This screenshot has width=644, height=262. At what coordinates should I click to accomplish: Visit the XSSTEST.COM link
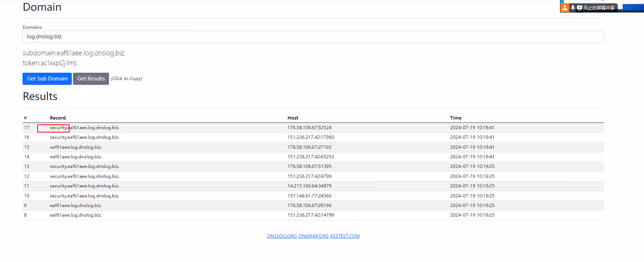click(x=345, y=236)
